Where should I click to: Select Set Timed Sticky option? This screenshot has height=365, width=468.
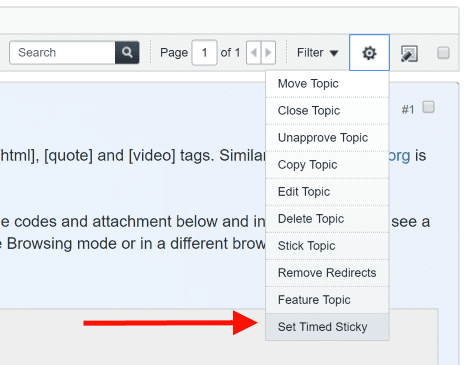[x=327, y=327]
